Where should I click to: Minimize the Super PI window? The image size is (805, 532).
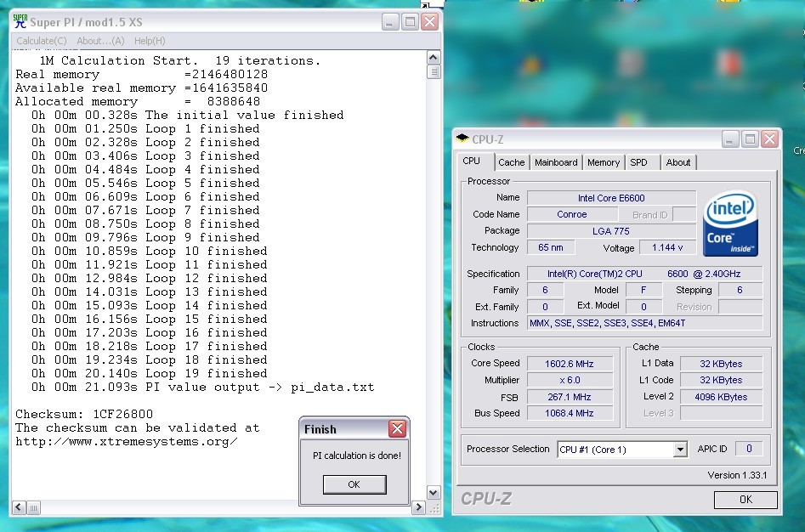pos(390,21)
